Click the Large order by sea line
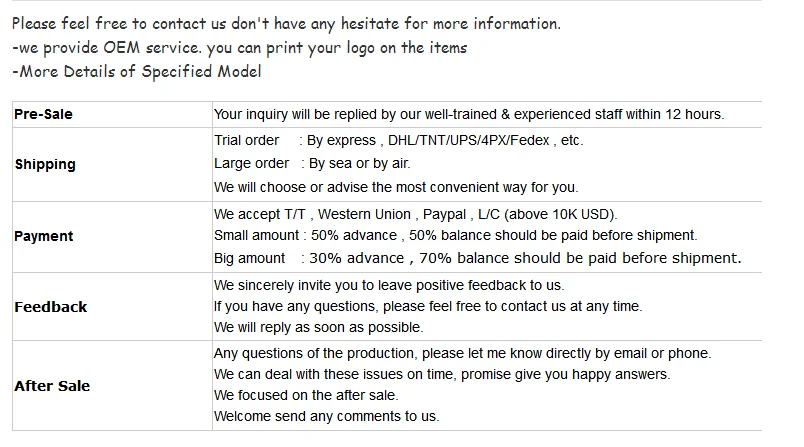The image size is (804, 447). (x=312, y=164)
